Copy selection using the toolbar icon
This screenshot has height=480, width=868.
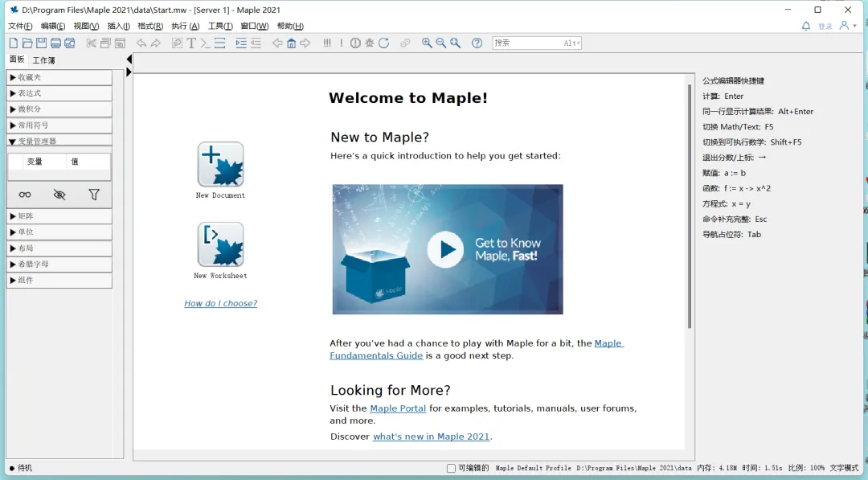pyautogui.click(x=105, y=43)
